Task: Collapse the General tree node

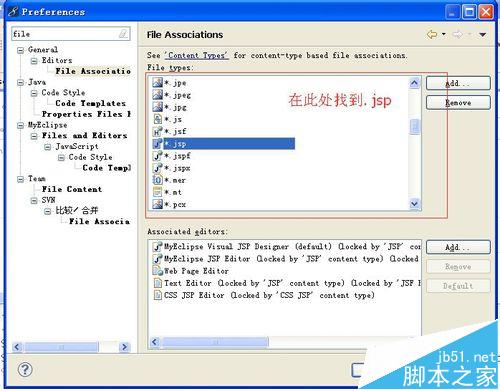Action: (21, 50)
